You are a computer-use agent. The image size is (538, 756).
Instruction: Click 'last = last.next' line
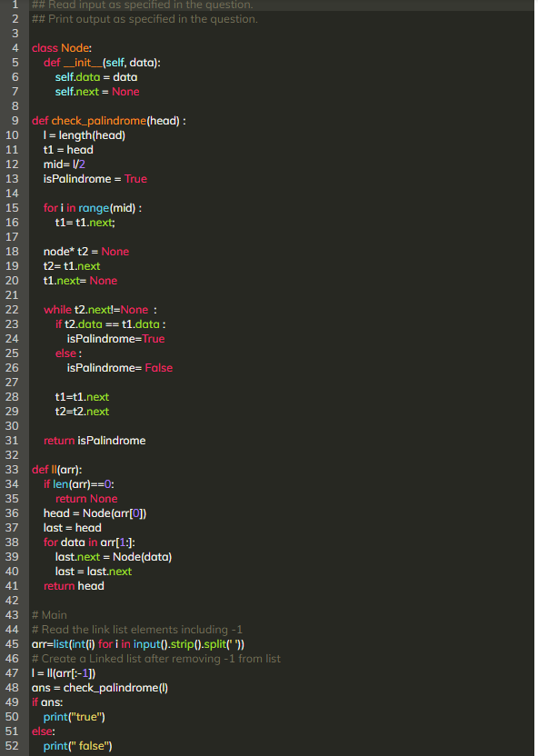pos(94,572)
